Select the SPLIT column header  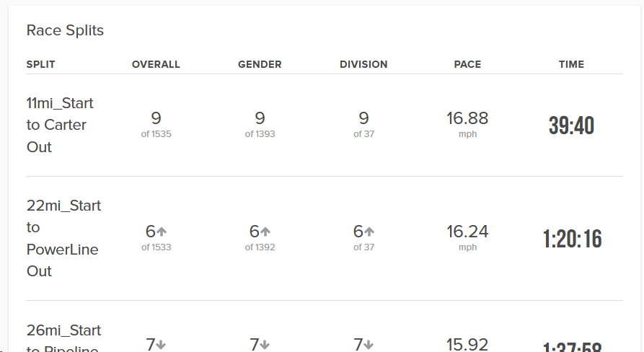tap(40, 64)
